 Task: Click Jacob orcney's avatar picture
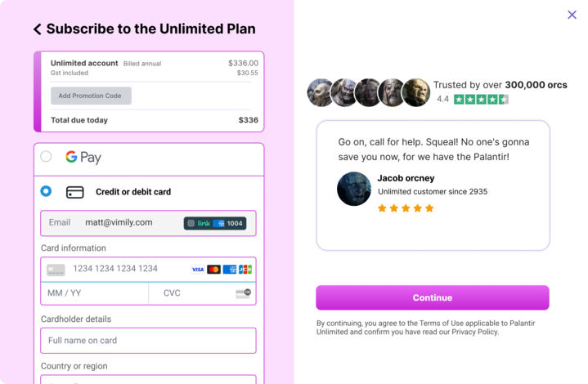[354, 189]
